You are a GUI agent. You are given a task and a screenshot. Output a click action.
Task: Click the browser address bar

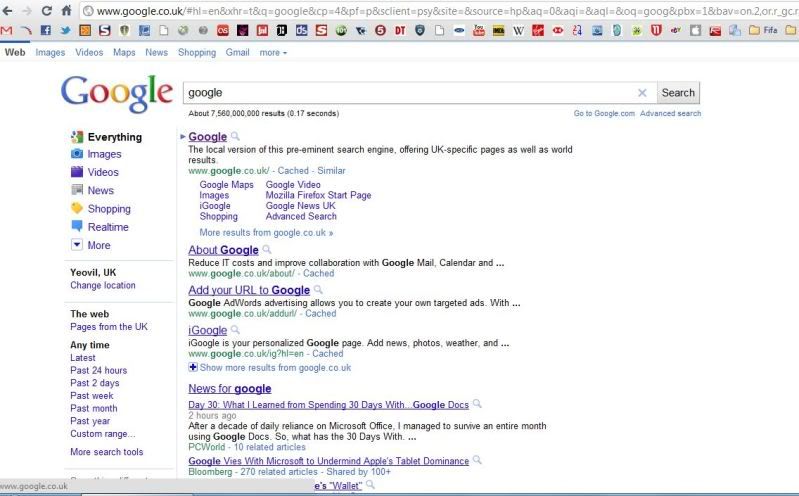click(438, 11)
